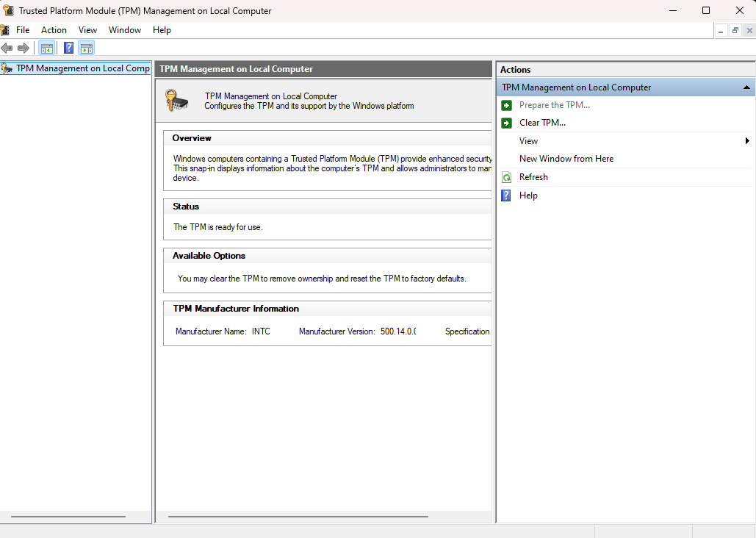Click the TPM key-and-chip icon in header

[176, 100]
